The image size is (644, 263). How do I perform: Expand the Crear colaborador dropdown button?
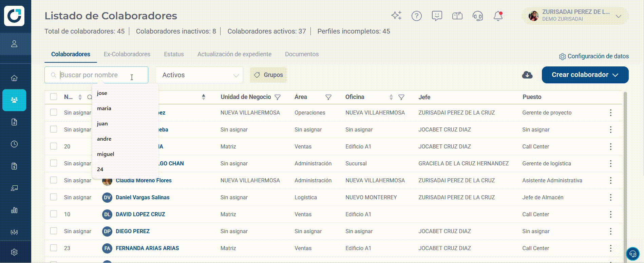pyautogui.click(x=585, y=75)
